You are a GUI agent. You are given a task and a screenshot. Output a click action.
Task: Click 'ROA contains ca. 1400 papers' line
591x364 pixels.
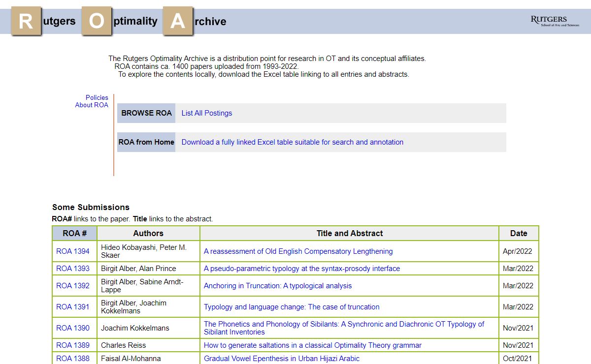coord(206,66)
